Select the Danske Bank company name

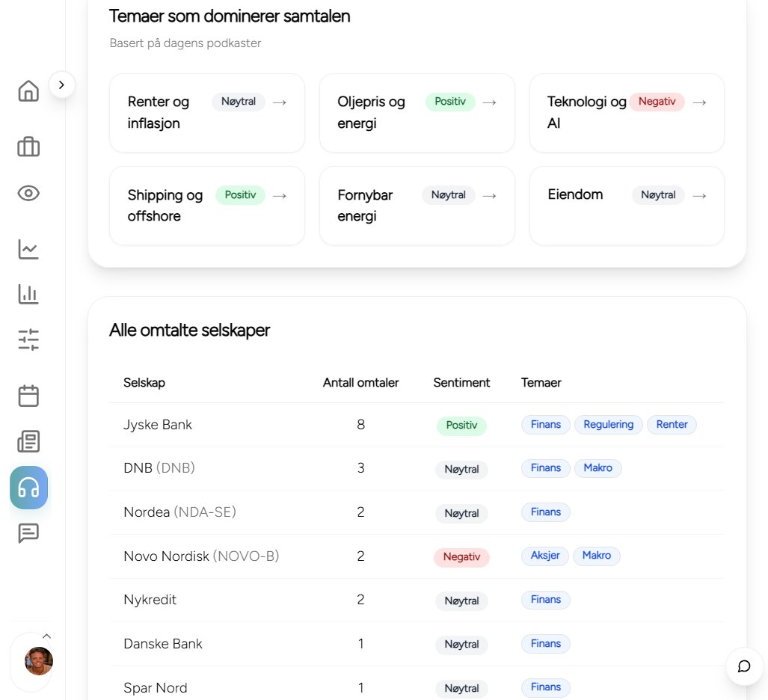point(162,644)
